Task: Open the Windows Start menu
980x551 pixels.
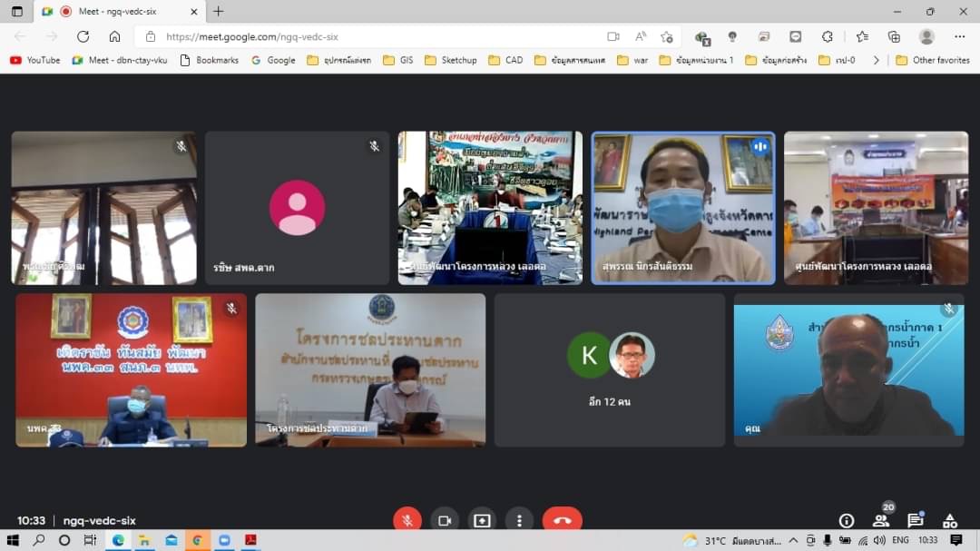Action: 13,540
